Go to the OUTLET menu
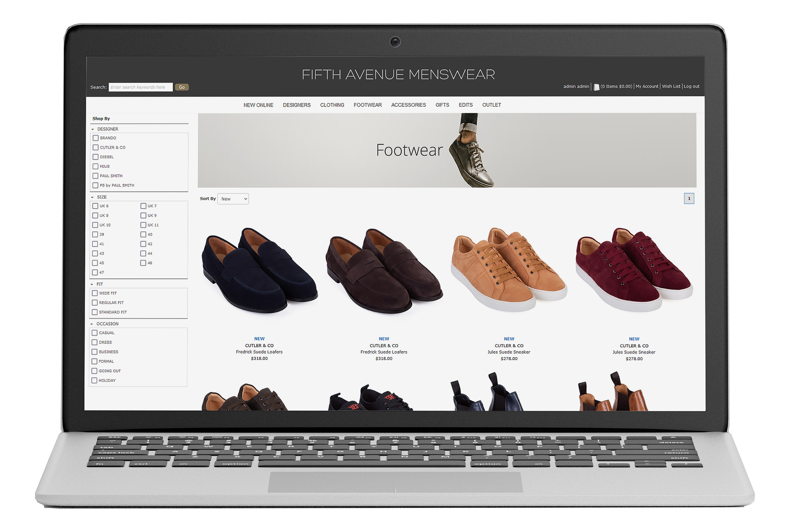 (492, 105)
